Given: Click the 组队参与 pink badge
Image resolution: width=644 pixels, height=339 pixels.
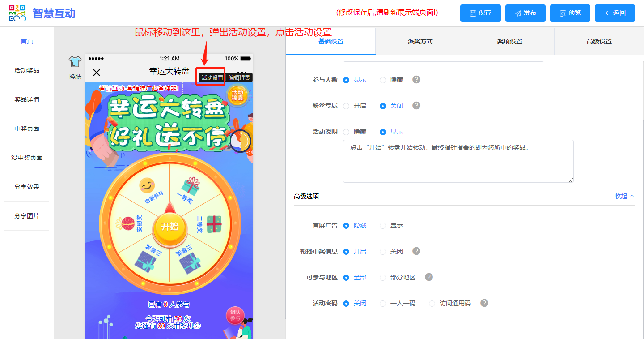Looking at the screenshot, I should coord(235,315).
